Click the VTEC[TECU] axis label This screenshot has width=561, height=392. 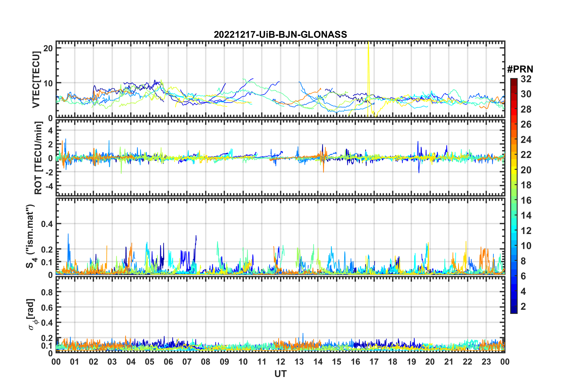[36, 80]
